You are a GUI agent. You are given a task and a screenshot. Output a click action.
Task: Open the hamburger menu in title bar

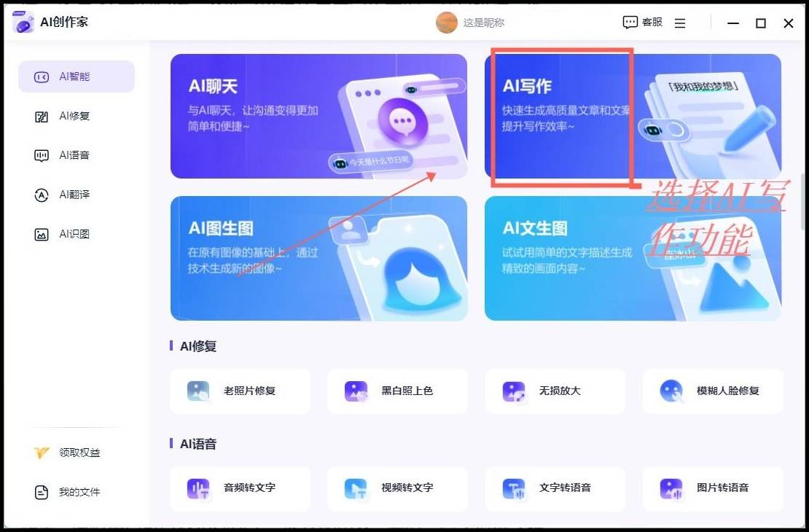[x=680, y=23]
